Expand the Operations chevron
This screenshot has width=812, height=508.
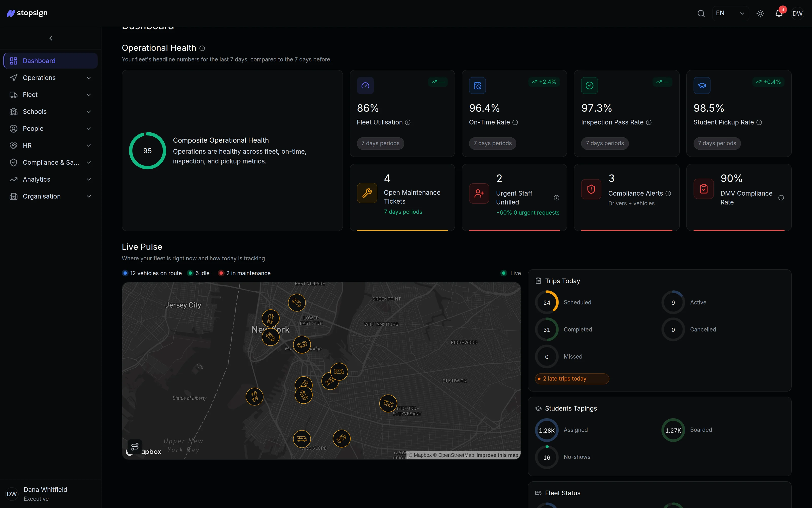pyautogui.click(x=89, y=78)
